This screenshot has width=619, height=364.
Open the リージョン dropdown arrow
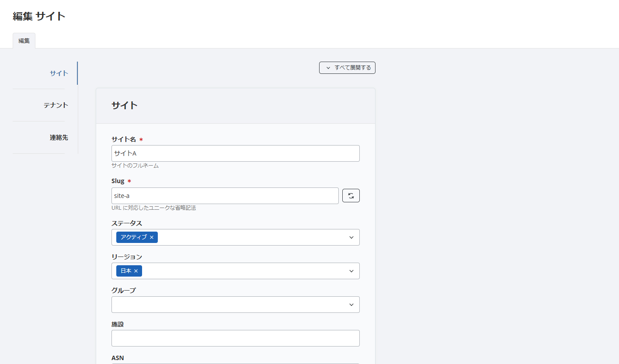[x=351, y=271]
